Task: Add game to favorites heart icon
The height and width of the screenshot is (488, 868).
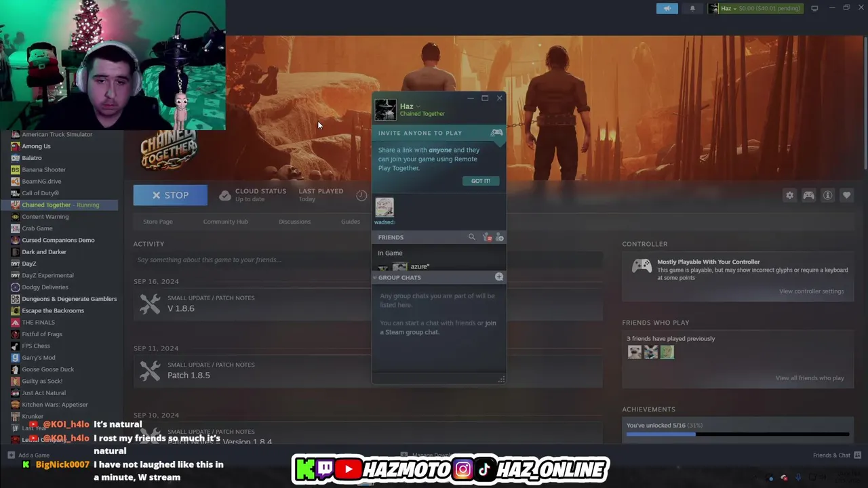Action: [846, 195]
